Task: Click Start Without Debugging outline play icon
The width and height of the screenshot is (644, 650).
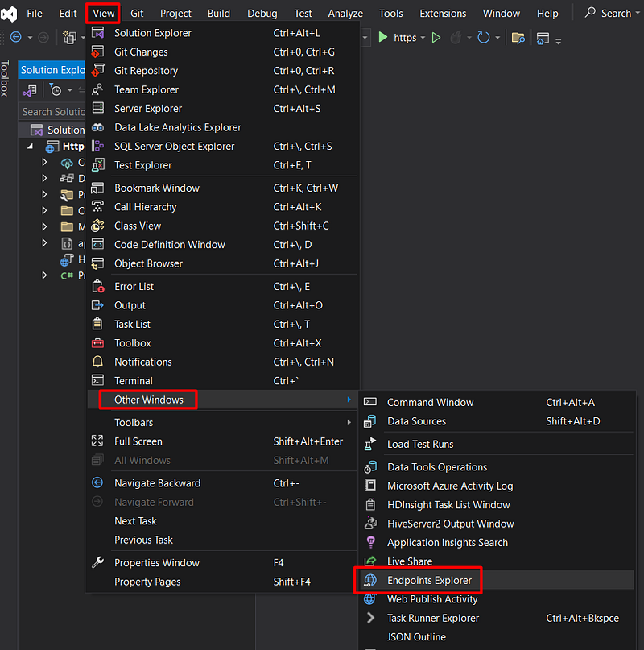Action: (x=436, y=38)
